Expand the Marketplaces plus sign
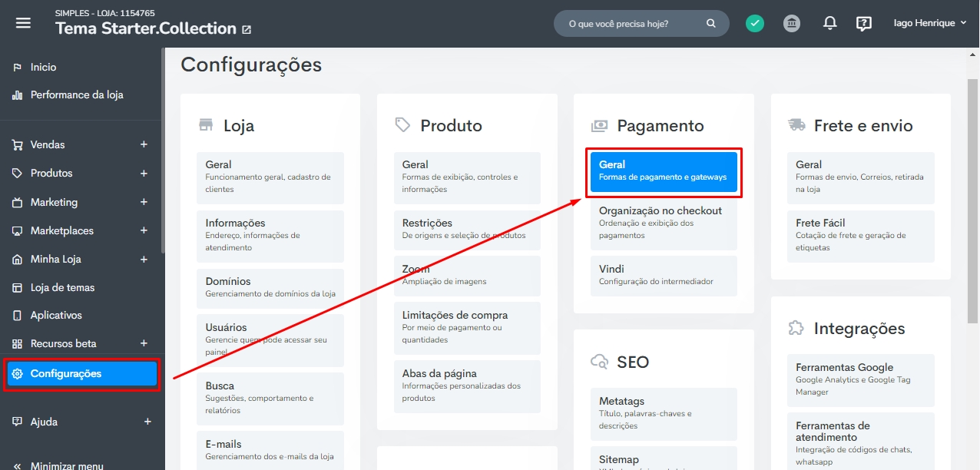This screenshot has width=980, height=470. (x=144, y=231)
